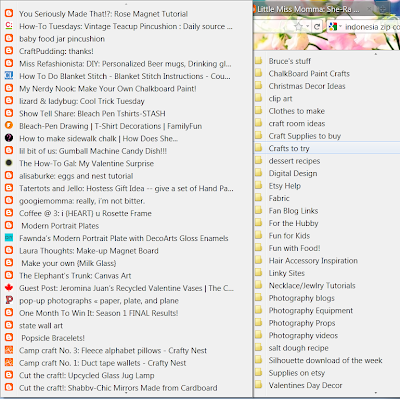Click folder icon next to 'Craft Supplies to buy'
This screenshot has height=399, width=400.
click(x=259, y=135)
